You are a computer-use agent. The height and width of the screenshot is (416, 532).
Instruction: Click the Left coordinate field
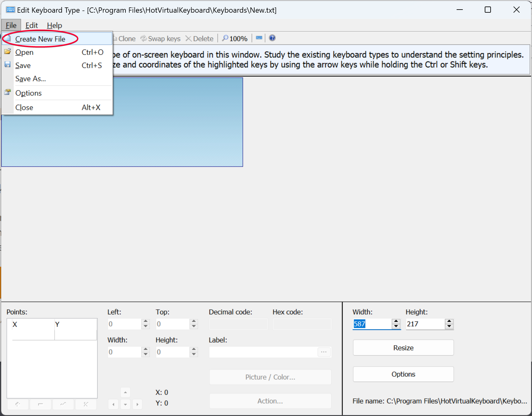(x=125, y=324)
